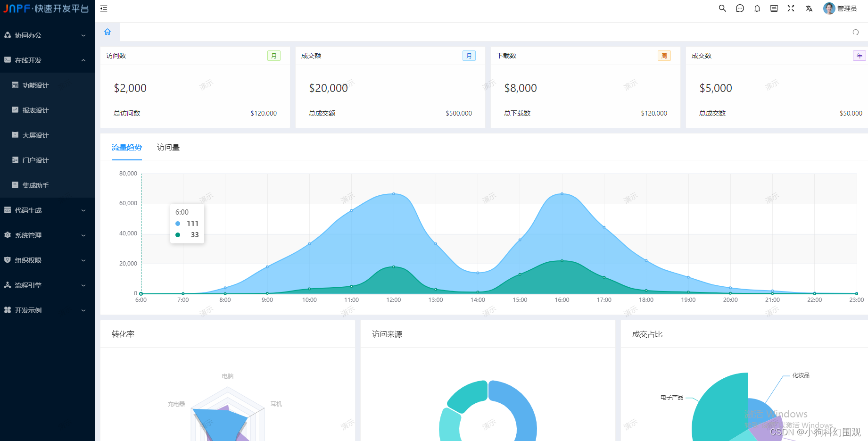Click the 代码生成 sidebar icon
This screenshot has width=868, height=441.
[x=8, y=210]
